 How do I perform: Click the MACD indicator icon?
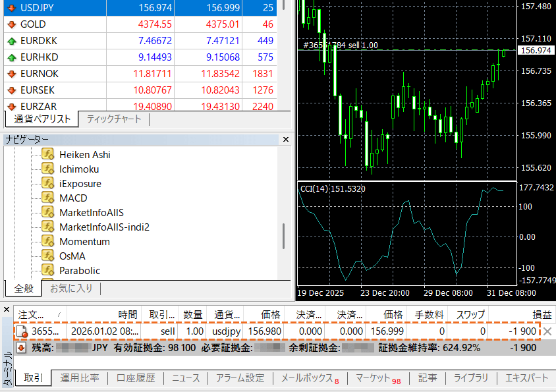coord(47,198)
